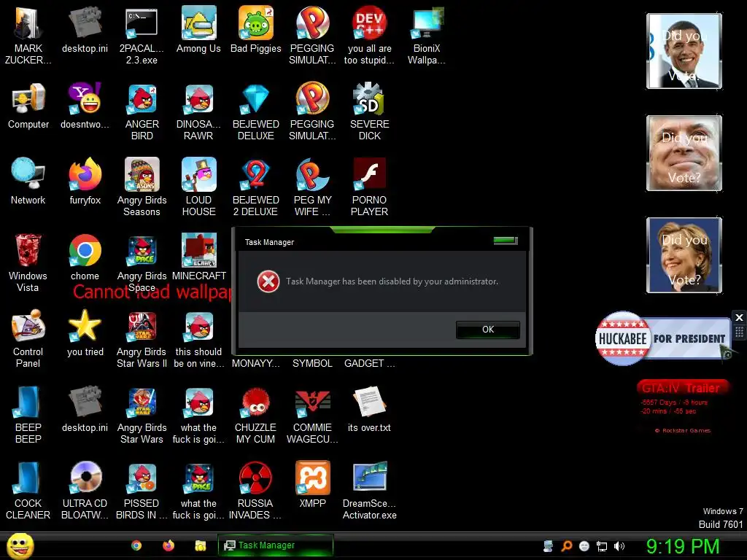Open the Network desktop icon

click(28, 182)
